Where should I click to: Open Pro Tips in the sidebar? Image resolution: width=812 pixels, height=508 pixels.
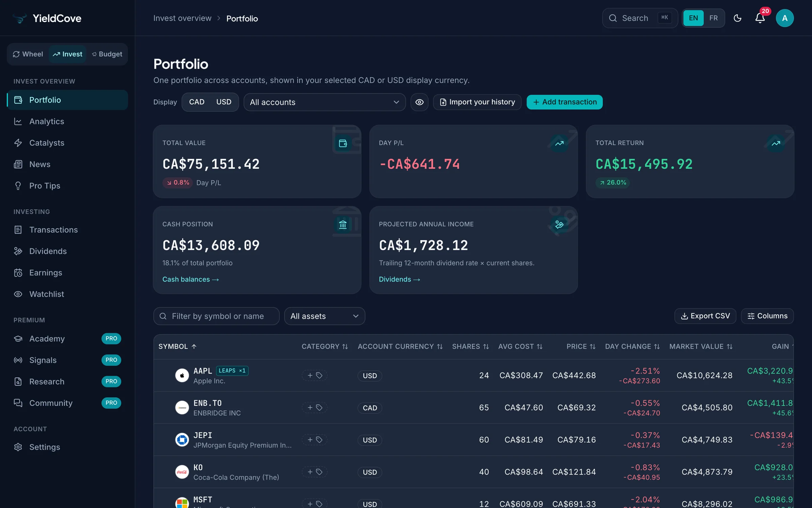(67, 186)
